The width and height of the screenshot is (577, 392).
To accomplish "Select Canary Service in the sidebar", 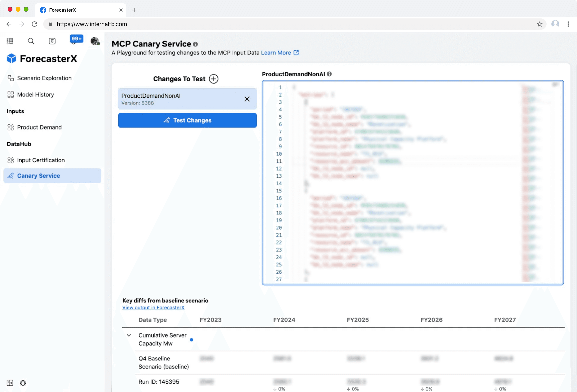I will tap(52, 176).
